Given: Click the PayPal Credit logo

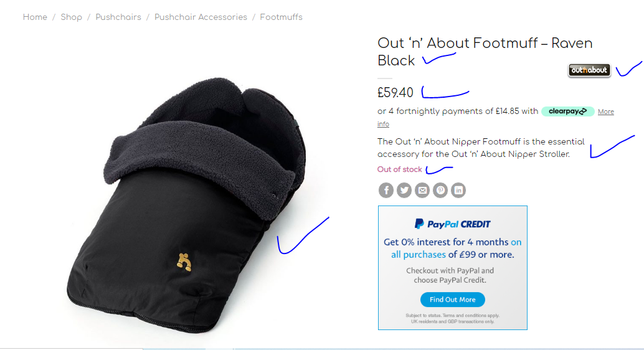Looking at the screenshot, I should (452, 224).
